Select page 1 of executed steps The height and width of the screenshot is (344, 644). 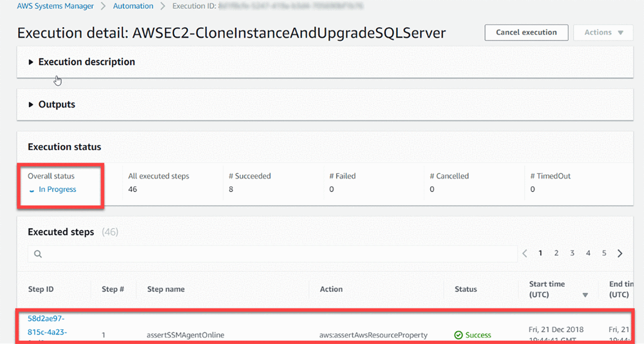[x=540, y=253]
